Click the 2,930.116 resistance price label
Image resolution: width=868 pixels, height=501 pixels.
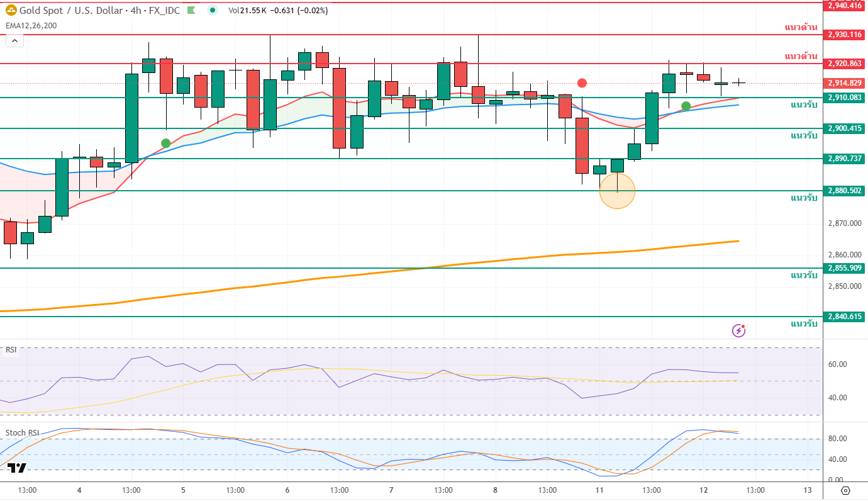point(845,34)
